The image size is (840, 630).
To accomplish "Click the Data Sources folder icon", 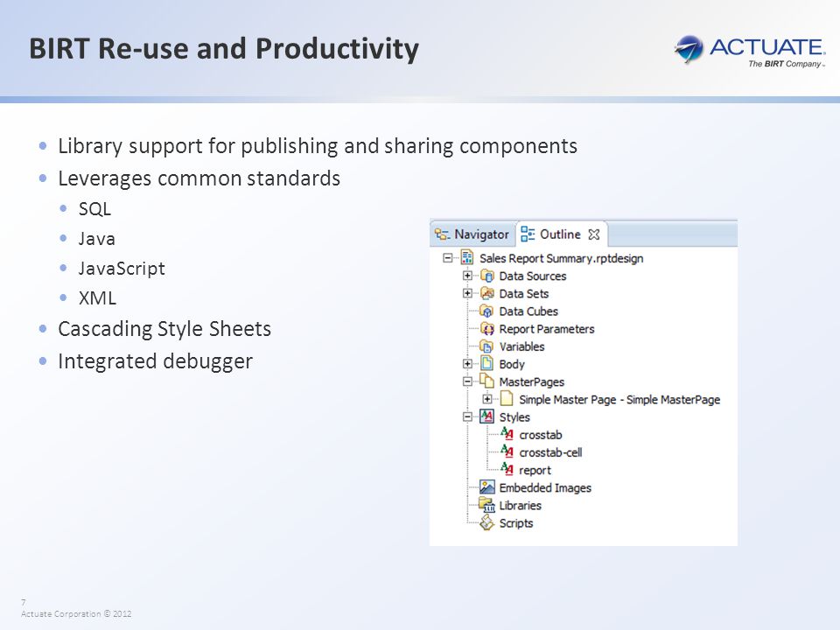I will [x=487, y=276].
